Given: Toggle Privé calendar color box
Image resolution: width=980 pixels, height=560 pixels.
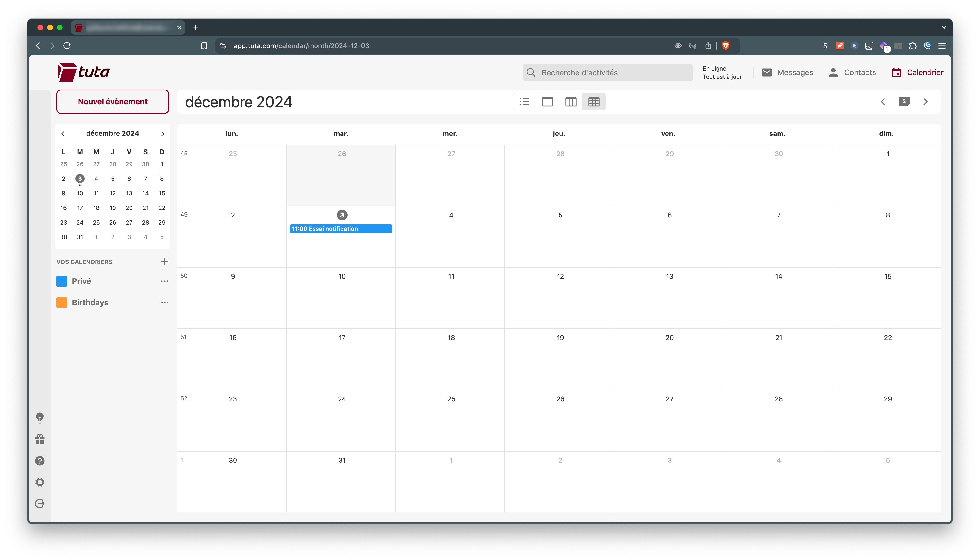Looking at the screenshot, I should (62, 281).
